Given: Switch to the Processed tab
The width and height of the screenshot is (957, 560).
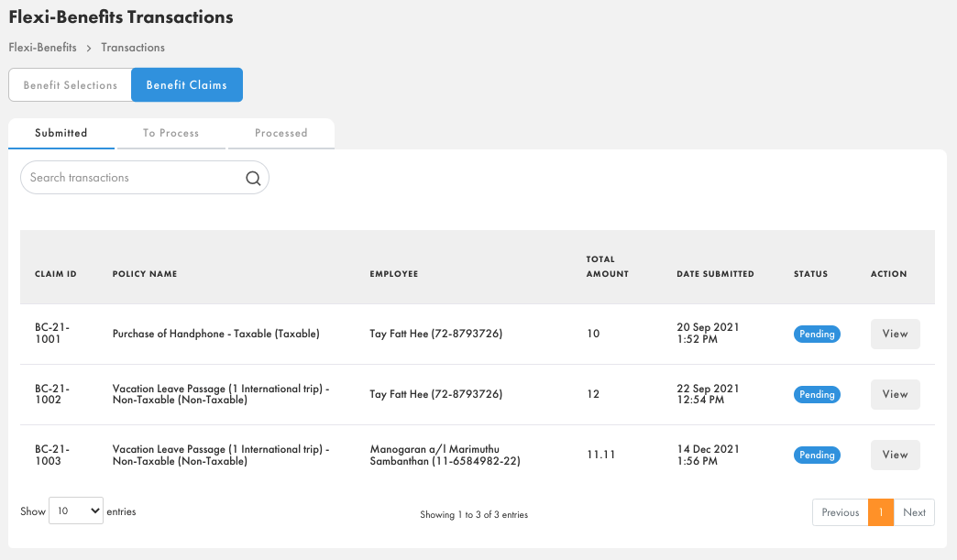Looking at the screenshot, I should point(280,133).
